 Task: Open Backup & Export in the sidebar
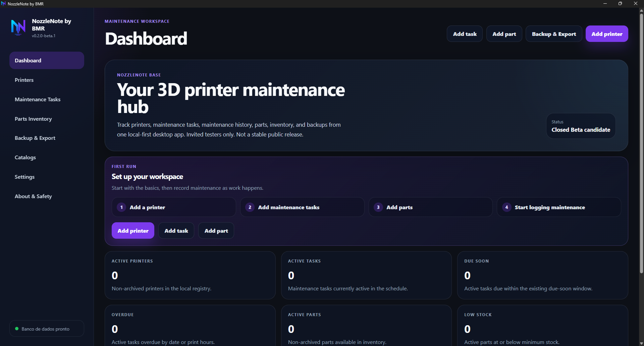[x=47, y=138]
